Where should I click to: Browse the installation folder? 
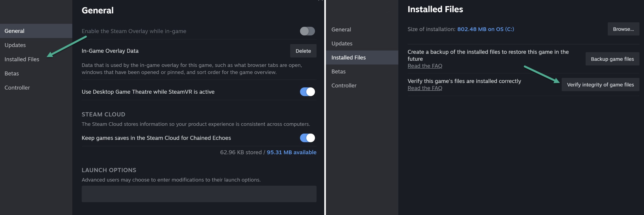point(623,29)
